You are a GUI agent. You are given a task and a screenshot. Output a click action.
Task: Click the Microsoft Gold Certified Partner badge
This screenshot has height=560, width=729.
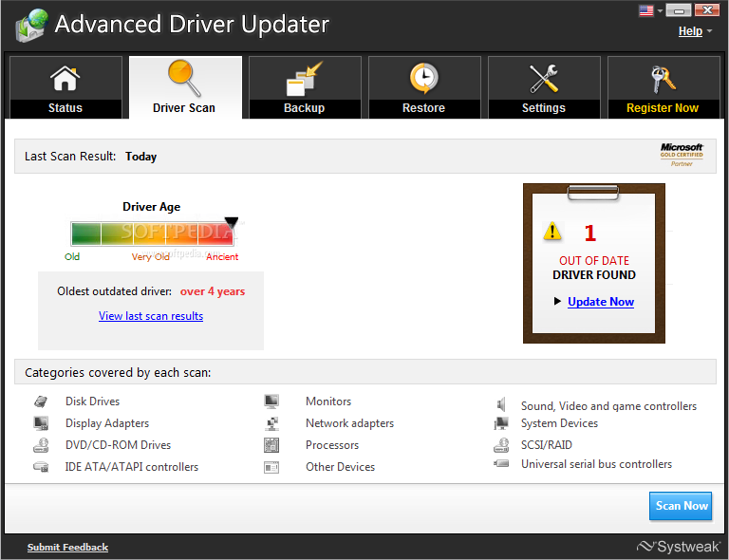coord(682,155)
